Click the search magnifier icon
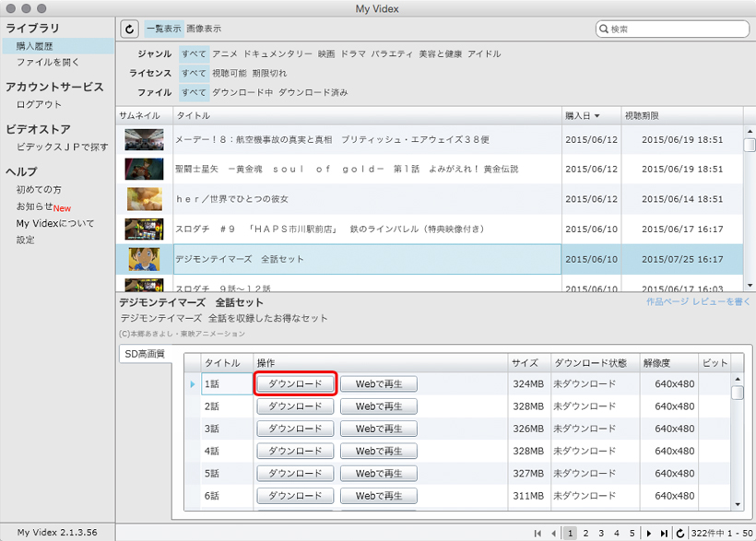 [x=604, y=29]
